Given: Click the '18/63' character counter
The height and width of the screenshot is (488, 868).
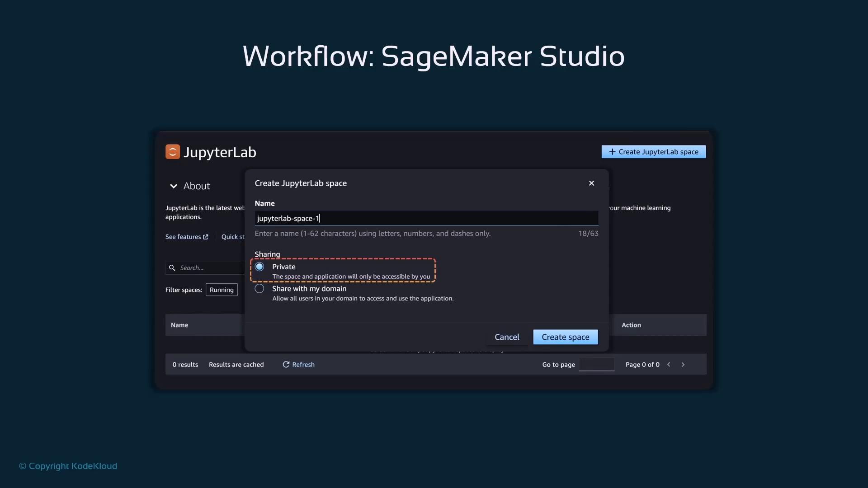Looking at the screenshot, I should click(588, 234).
